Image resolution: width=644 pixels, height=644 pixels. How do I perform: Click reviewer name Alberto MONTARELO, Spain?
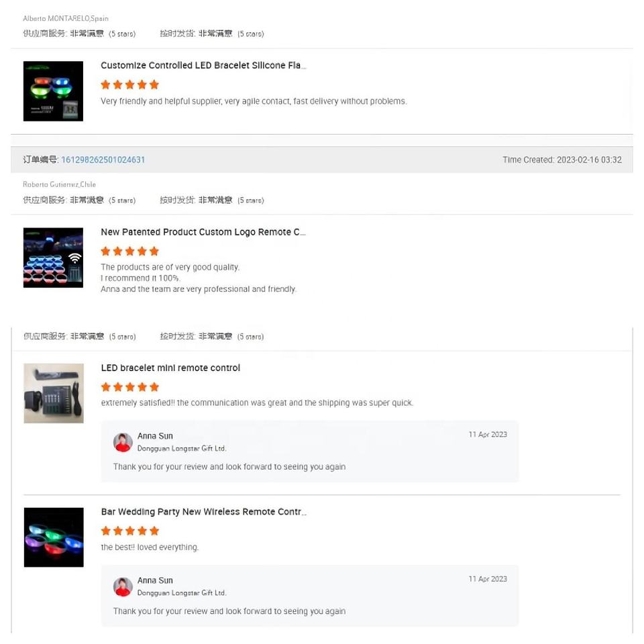coord(66,19)
